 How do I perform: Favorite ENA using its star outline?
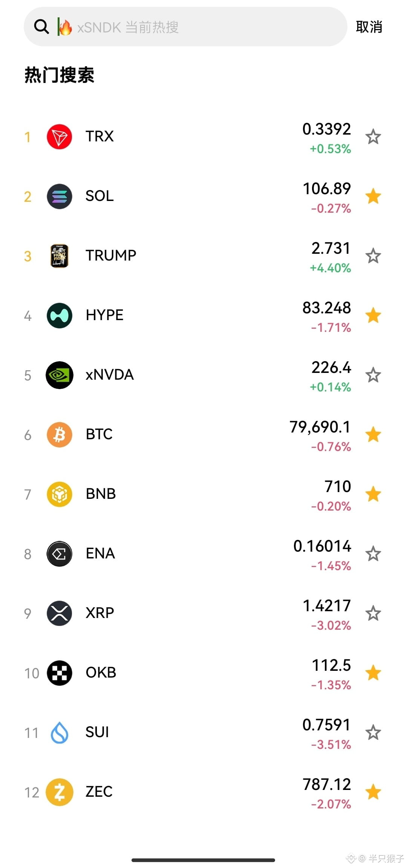coord(373,554)
